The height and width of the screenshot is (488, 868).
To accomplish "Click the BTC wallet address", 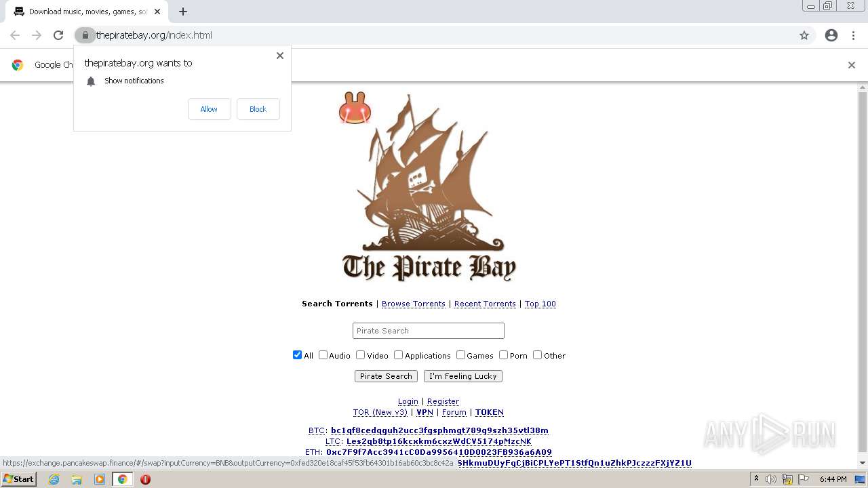I will [439, 430].
